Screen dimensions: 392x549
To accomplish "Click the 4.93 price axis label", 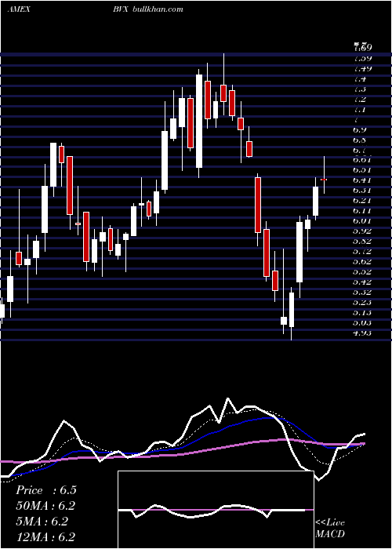I will [363, 333].
